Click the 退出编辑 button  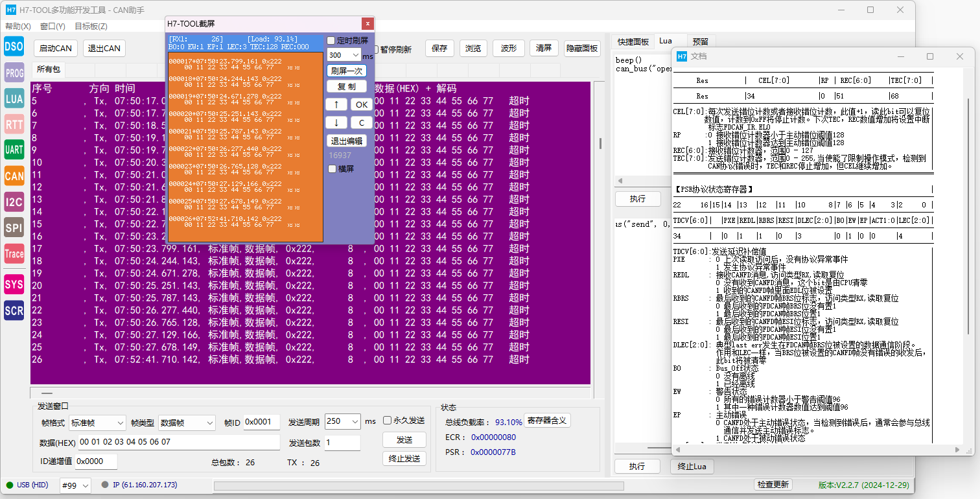click(347, 141)
